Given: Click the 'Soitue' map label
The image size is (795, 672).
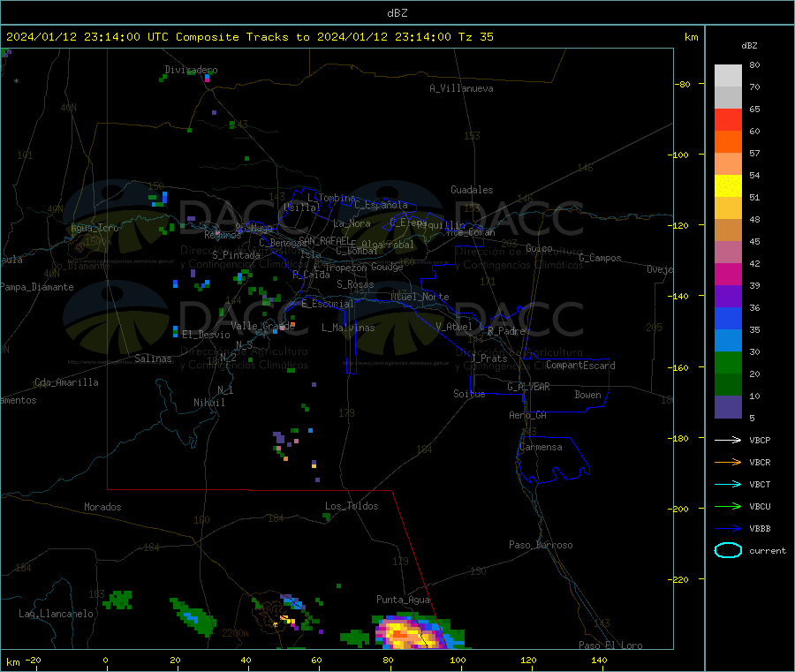Looking at the screenshot, I should pyautogui.click(x=469, y=394).
